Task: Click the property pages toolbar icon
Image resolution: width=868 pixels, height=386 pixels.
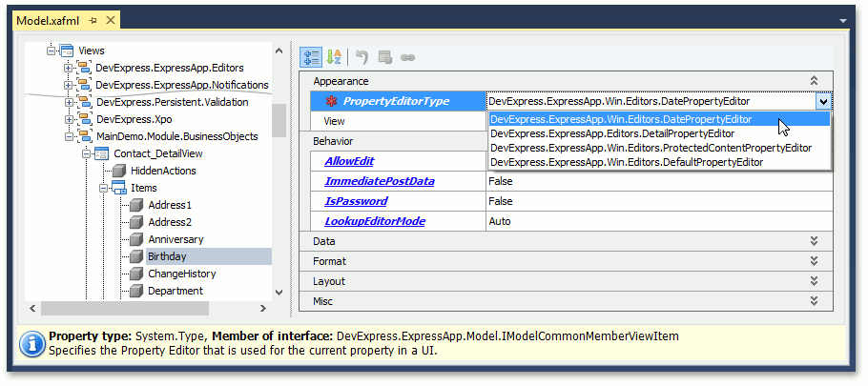Action: point(384,57)
